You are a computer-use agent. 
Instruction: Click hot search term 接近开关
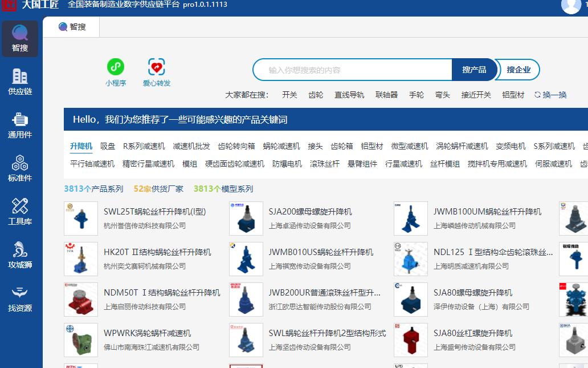pos(476,95)
